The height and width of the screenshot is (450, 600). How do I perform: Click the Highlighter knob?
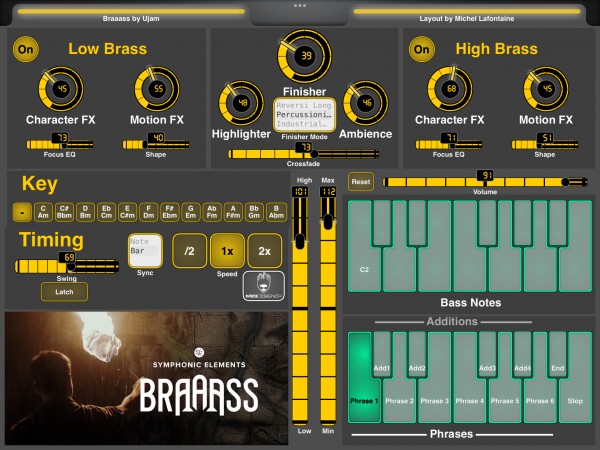tap(241, 103)
